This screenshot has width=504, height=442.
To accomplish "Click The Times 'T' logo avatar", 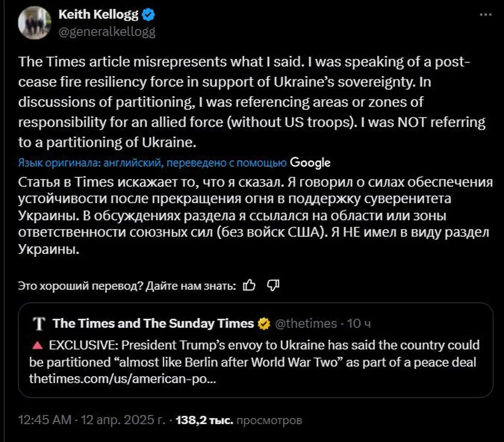I will click(39, 324).
